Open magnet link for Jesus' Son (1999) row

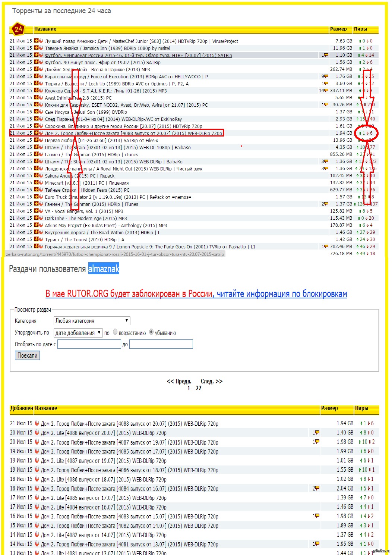[x=41, y=112]
